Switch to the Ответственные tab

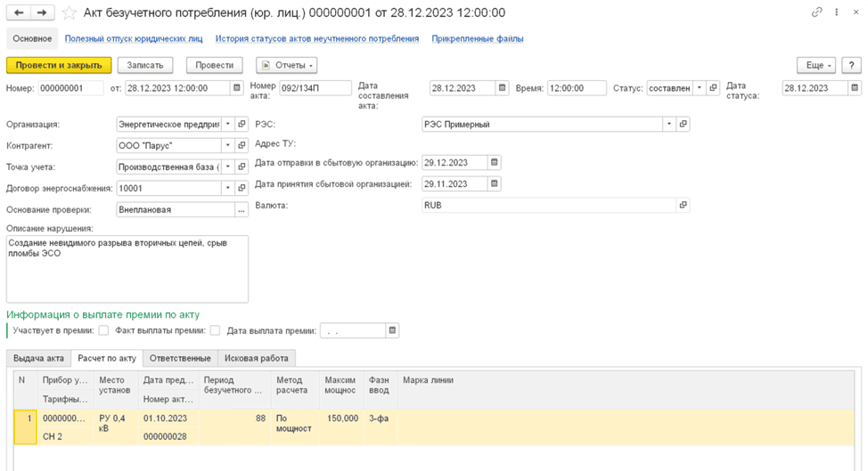pyautogui.click(x=180, y=358)
